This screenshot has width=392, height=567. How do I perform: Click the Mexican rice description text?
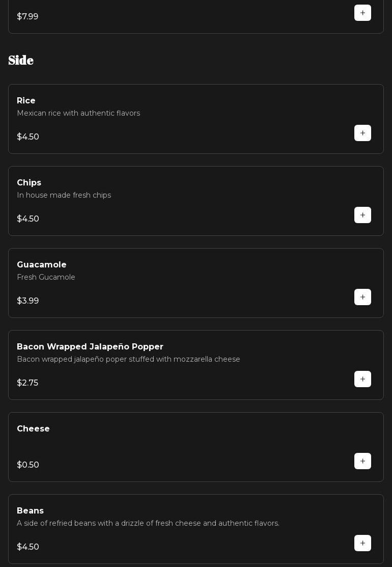point(78,113)
